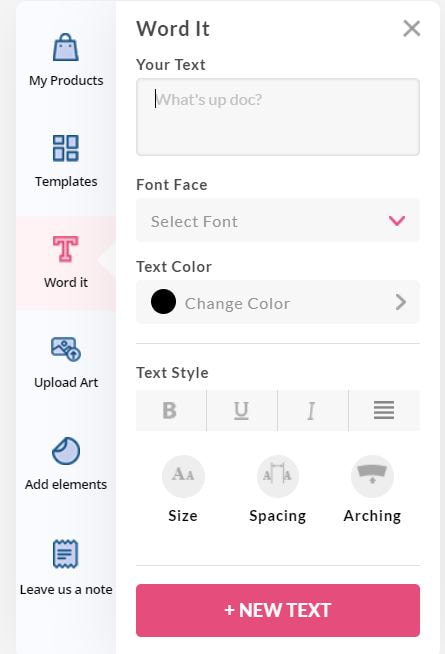Select the Templates grid icon

[65, 148]
